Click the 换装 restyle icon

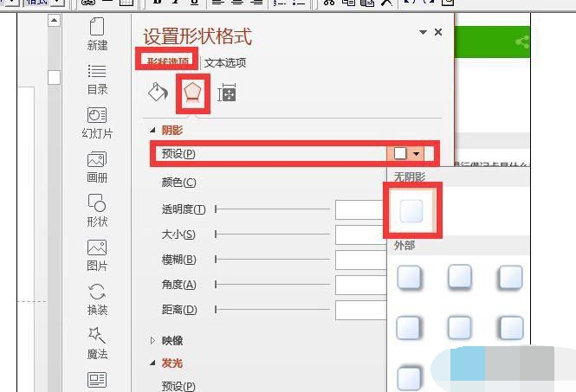click(97, 292)
